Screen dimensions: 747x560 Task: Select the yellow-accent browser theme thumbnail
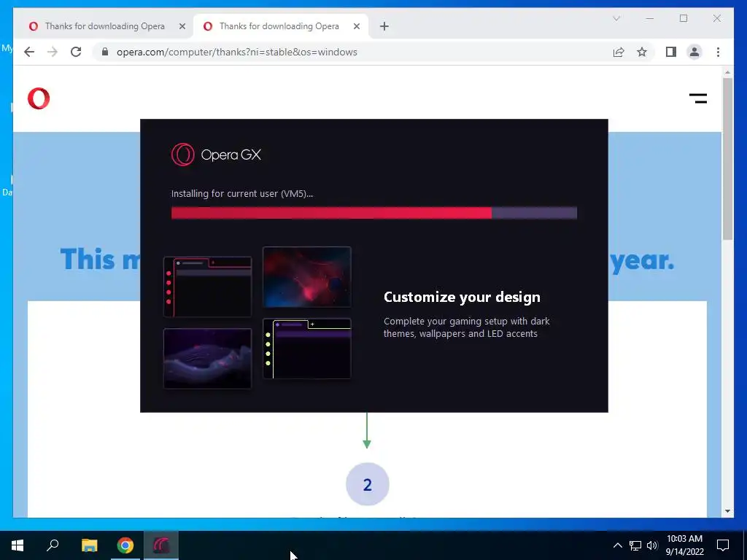307,349
